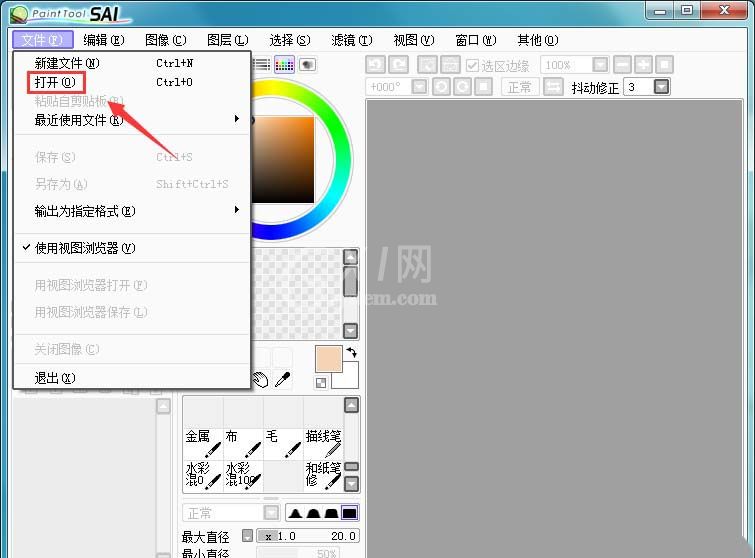Screen dimensions: 755x558
Task: Select the hard square brush edge shape
Action: coord(350,513)
